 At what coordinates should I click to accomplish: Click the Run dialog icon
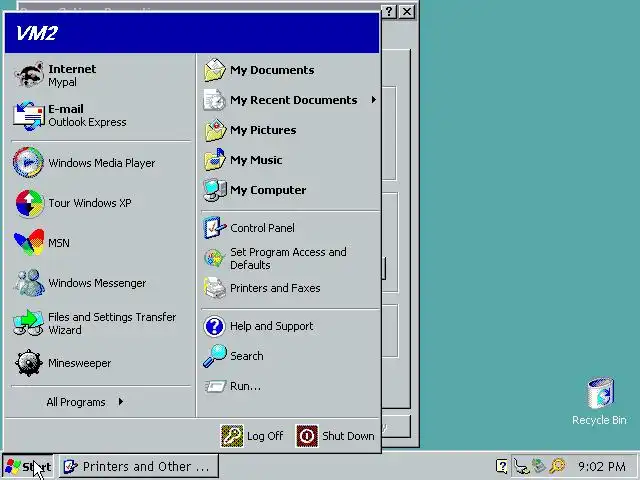(215, 386)
